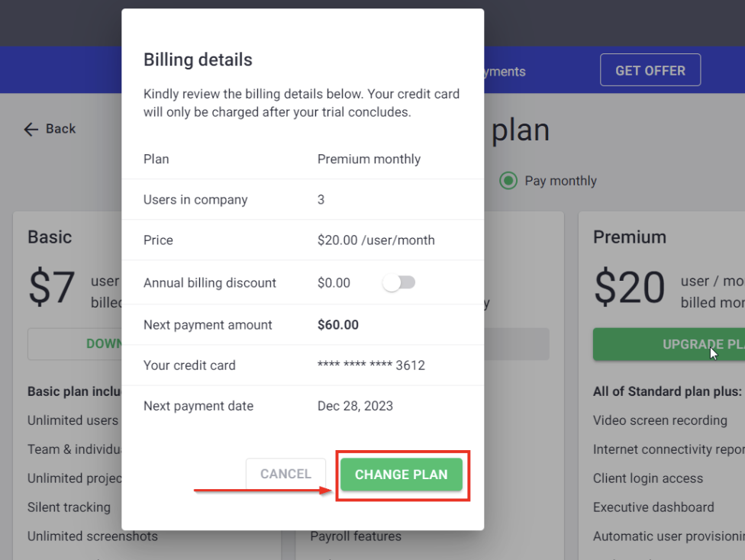The height and width of the screenshot is (560, 745).
Task: Open the Payments menu item
Action: [504, 71]
